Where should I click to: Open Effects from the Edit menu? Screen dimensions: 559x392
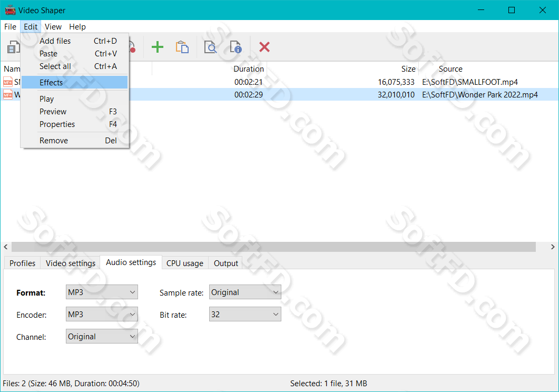click(x=74, y=82)
